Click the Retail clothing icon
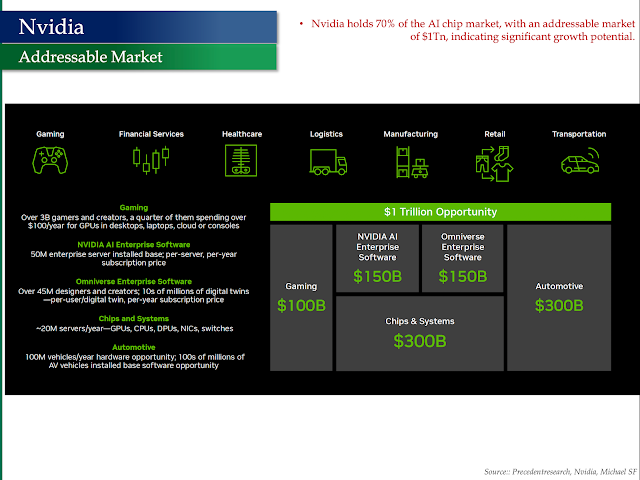 [494, 164]
